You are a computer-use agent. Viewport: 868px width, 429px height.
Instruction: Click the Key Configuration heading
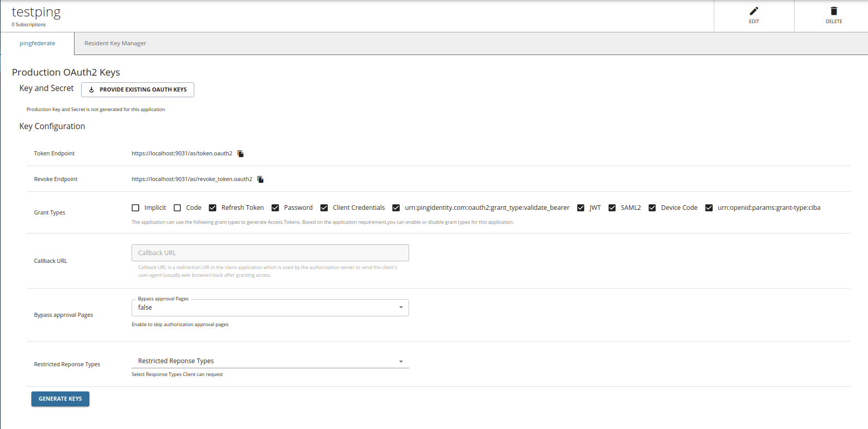point(52,127)
